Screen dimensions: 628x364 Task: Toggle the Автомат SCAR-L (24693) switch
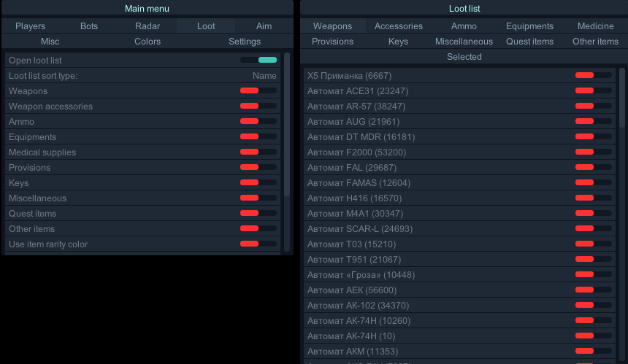(x=594, y=228)
